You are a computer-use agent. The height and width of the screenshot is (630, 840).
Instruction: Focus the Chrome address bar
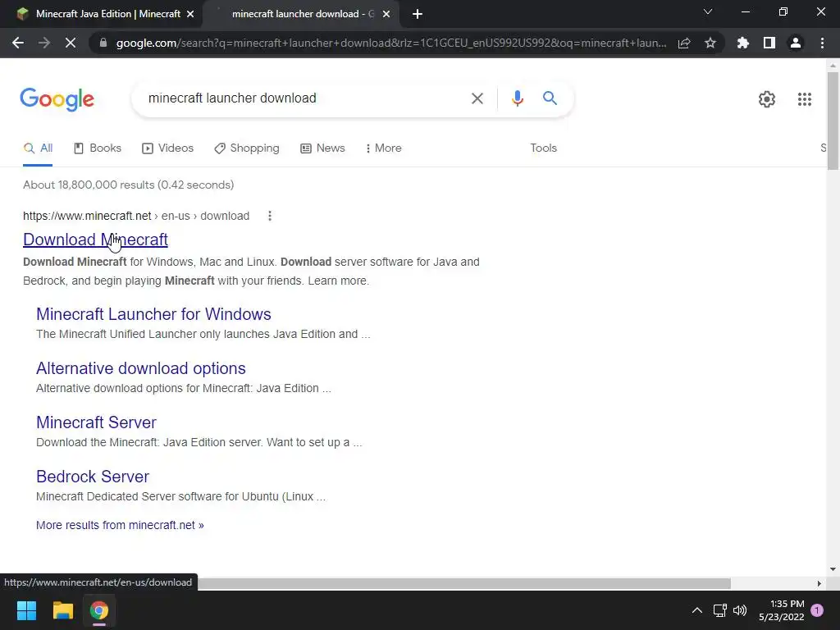pos(391,43)
